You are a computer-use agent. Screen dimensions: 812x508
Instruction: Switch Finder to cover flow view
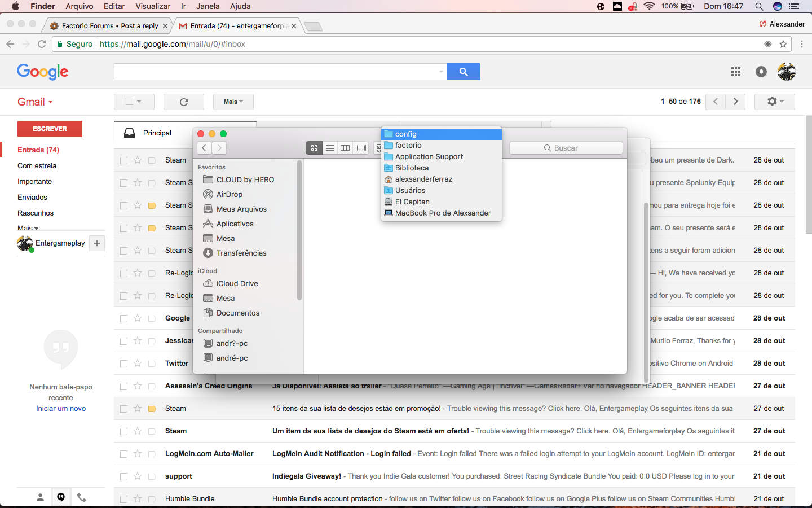[x=361, y=148]
